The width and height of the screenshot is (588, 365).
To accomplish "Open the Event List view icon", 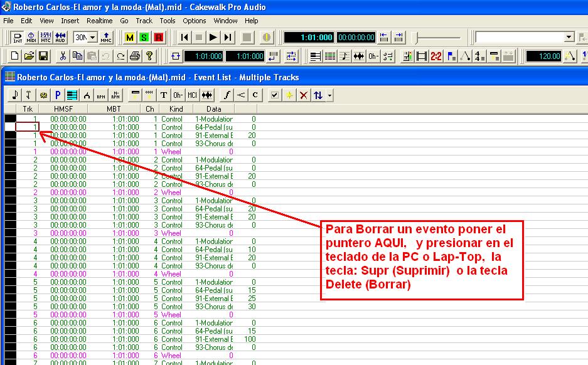I will click(x=330, y=56).
